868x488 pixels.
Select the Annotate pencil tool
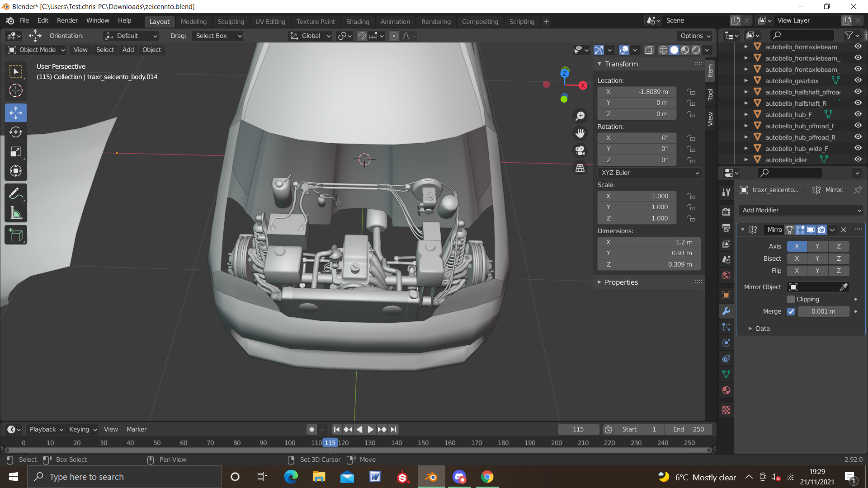(x=16, y=193)
